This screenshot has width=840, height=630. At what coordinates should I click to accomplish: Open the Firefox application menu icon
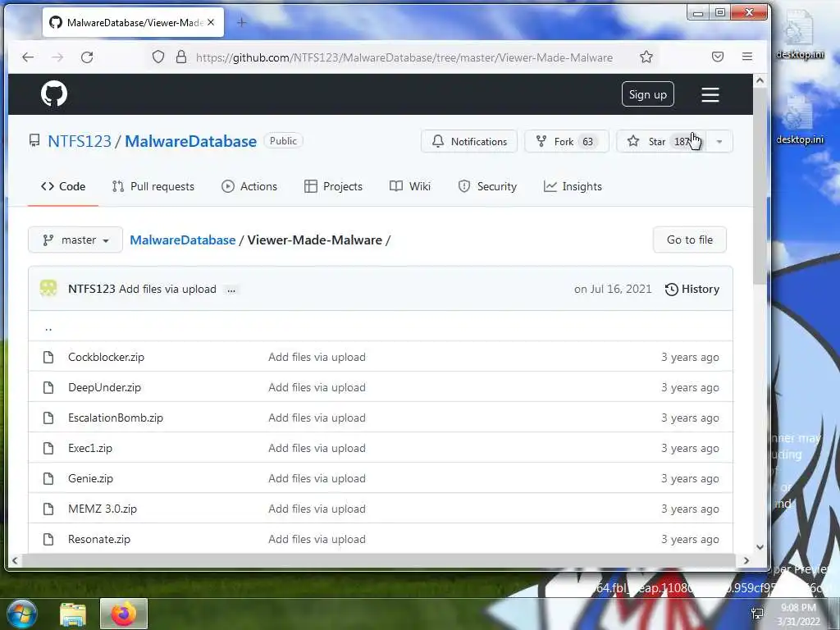pos(747,57)
